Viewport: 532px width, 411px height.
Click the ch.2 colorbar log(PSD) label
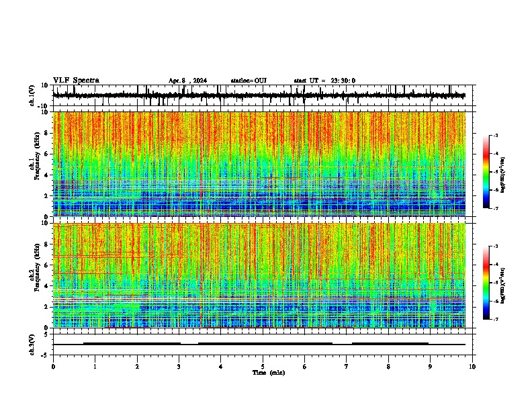[x=503, y=285]
